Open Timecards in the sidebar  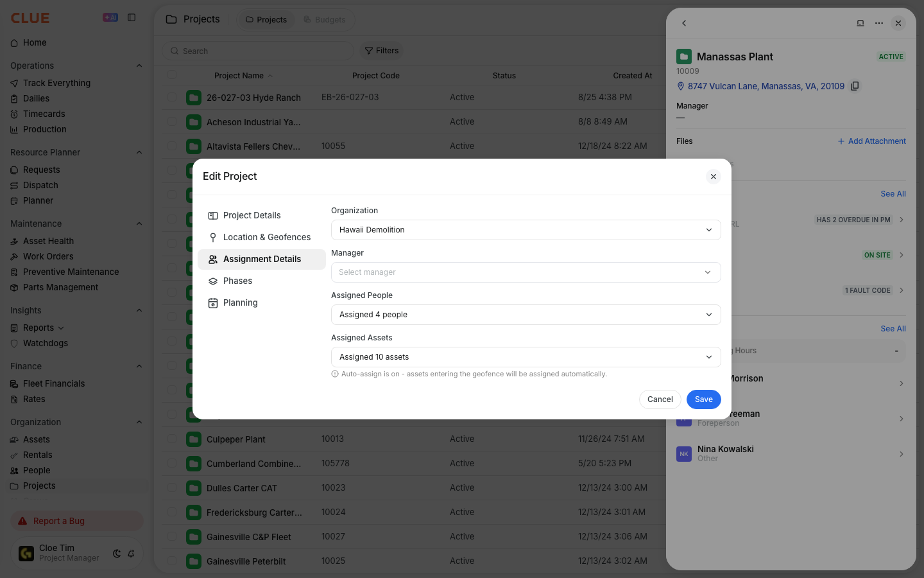[44, 114]
